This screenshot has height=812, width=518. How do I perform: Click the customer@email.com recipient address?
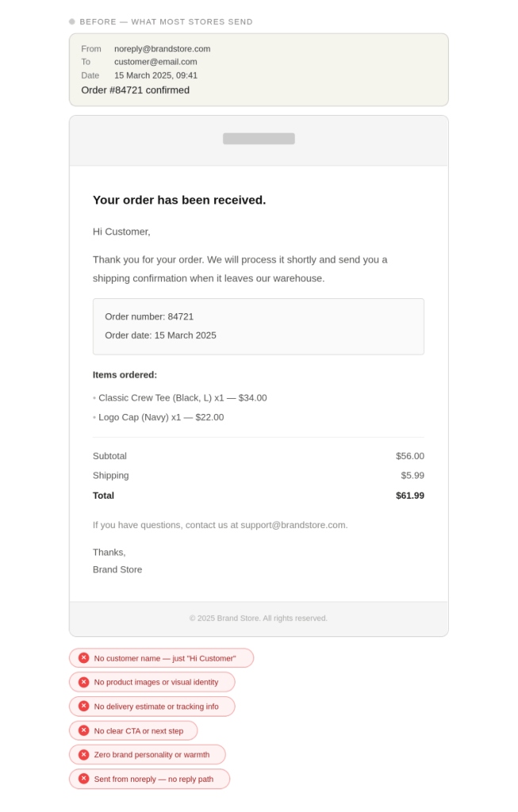point(155,62)
